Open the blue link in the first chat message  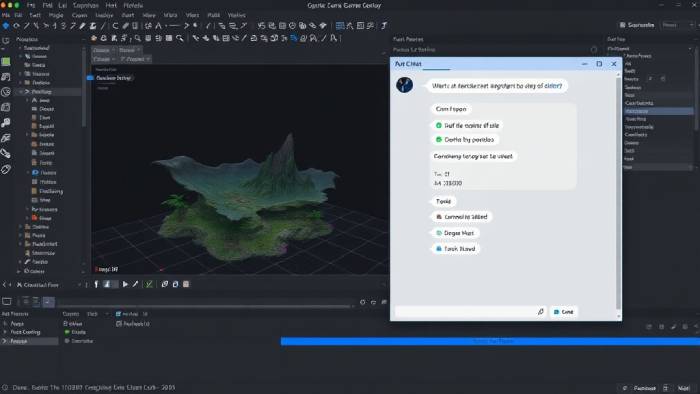coord(553,86)
